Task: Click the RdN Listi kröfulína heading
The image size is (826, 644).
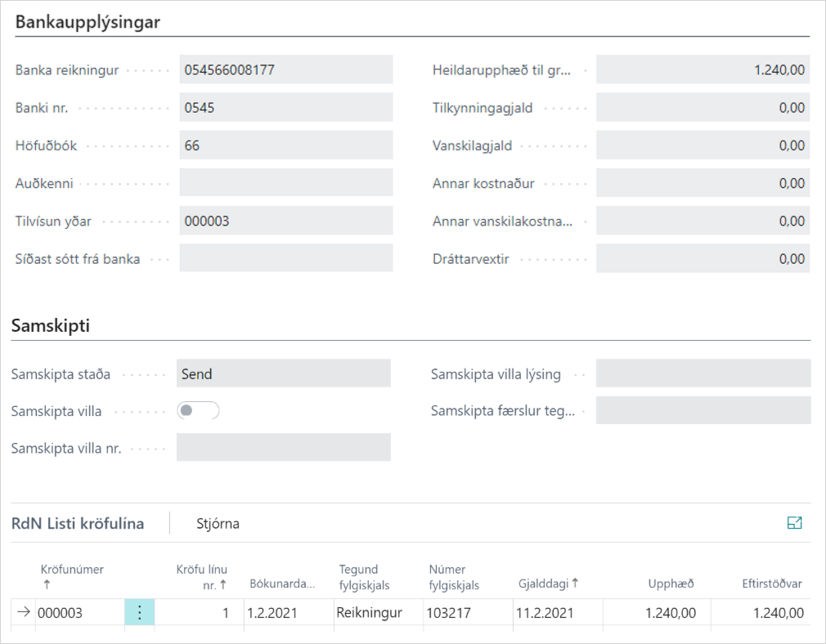Action: point(78,524)
